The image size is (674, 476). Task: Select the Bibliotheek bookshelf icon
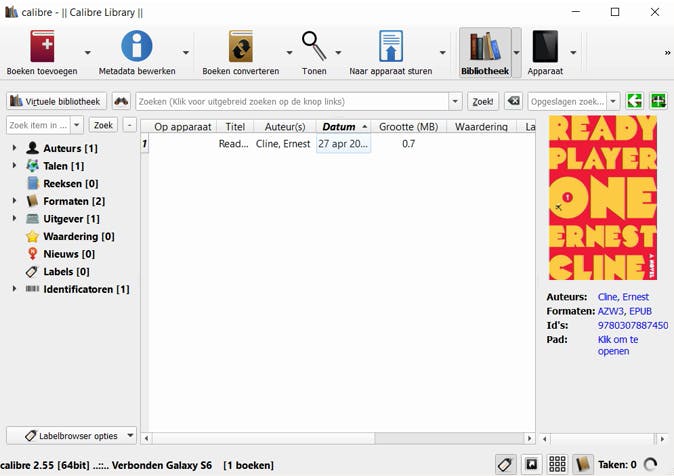[x=485, y=46]
